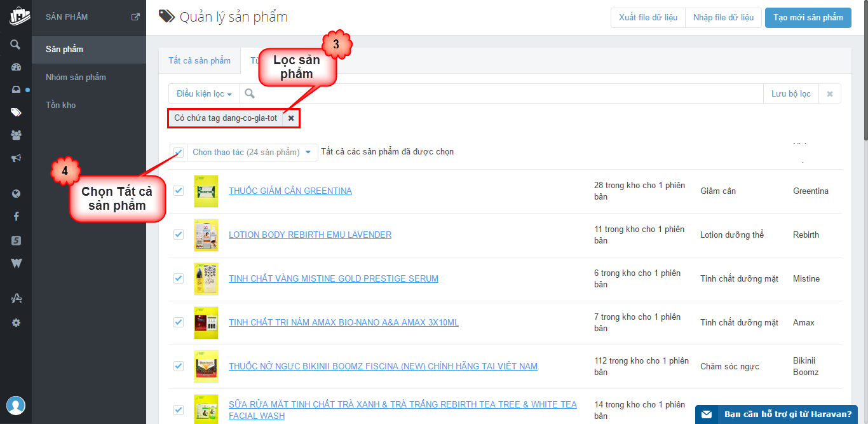Image resolution: width=868 pixels, height=424 pixels.
Task: Open the orders inbox tray icon
Action: [x=16, y=90]
